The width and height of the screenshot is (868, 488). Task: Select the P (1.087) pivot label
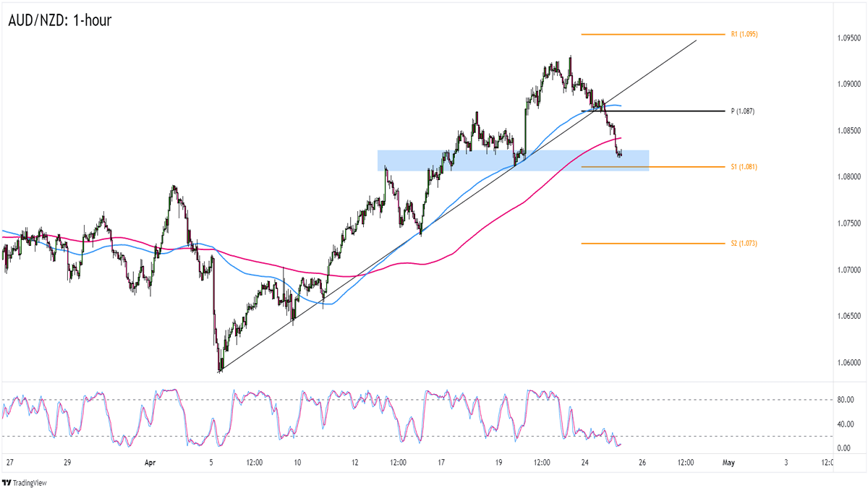pyautogui.click(x=743, y=111)
